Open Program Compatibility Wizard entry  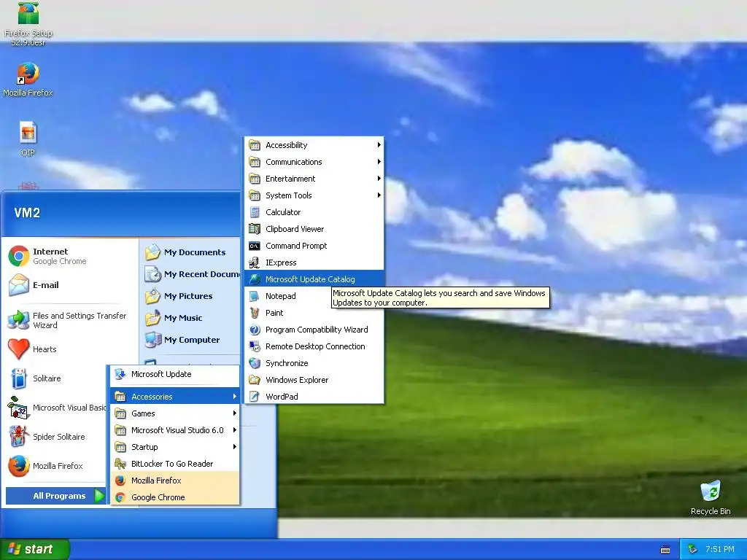pyautogui.click(x=314, y=330)
